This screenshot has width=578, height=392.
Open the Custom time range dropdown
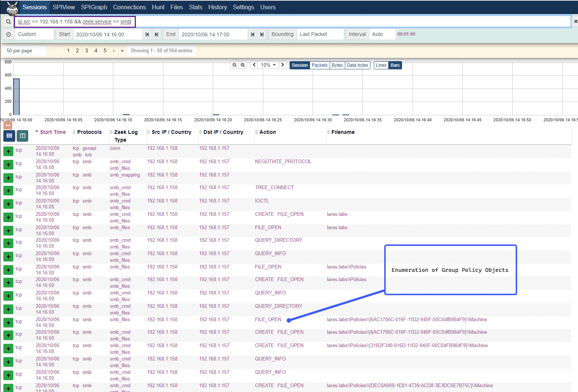click(34, 34)
